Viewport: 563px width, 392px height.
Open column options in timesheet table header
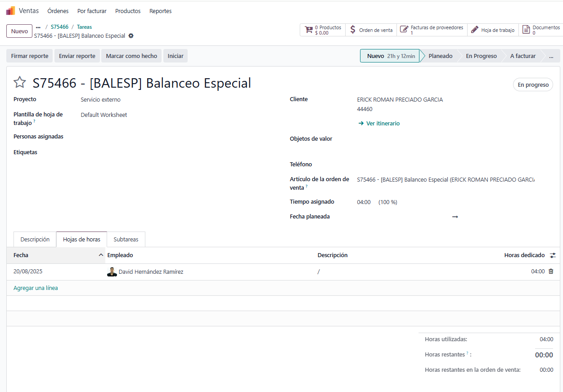553,255
